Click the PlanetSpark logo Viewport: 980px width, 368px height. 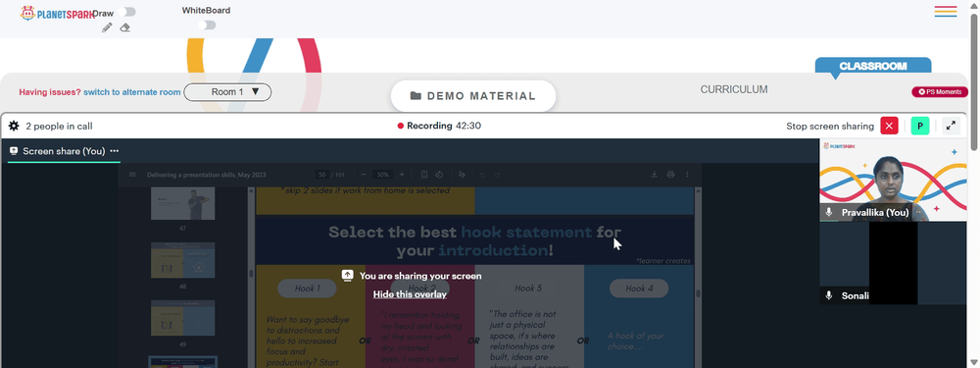(58, 13)
